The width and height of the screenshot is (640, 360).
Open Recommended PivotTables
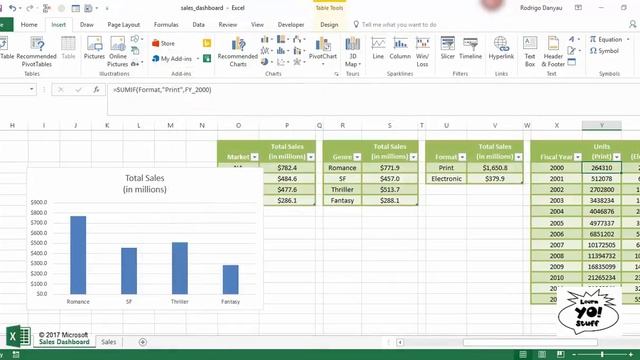click(x=37, y=51)
